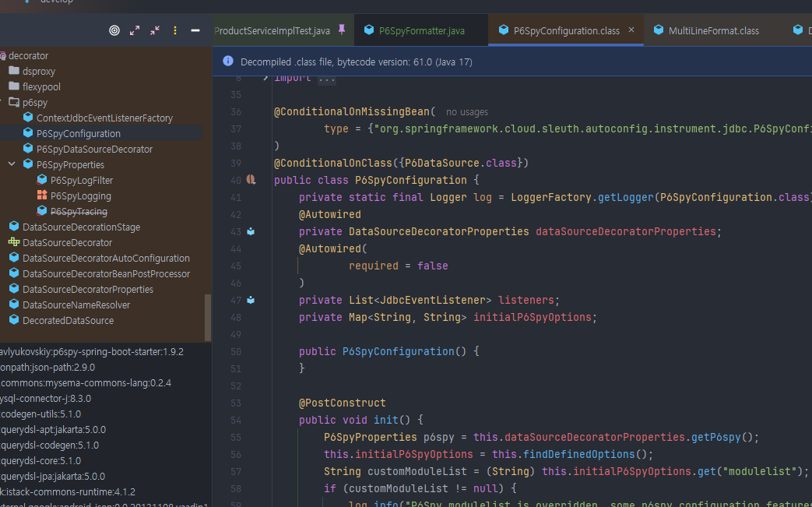This screenshot has height=507, width=812.
Task: Collapse the P6SpyProperties tree node
Action: (x=12, y=164)
